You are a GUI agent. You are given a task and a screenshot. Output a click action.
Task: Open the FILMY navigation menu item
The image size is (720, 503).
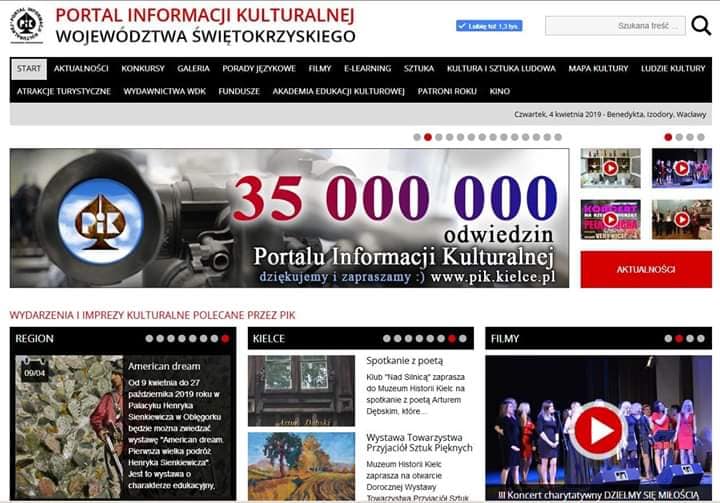coord(320,69)
